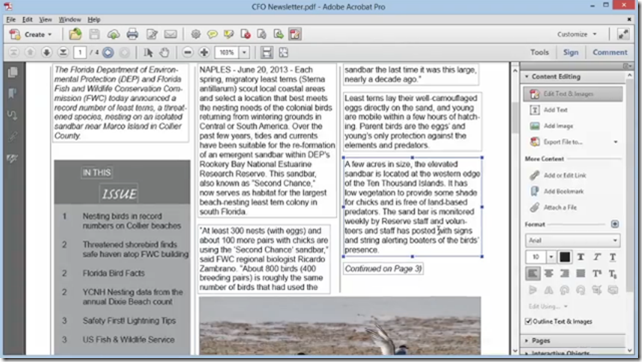Open the Arial font dropdown

[572, 240]
